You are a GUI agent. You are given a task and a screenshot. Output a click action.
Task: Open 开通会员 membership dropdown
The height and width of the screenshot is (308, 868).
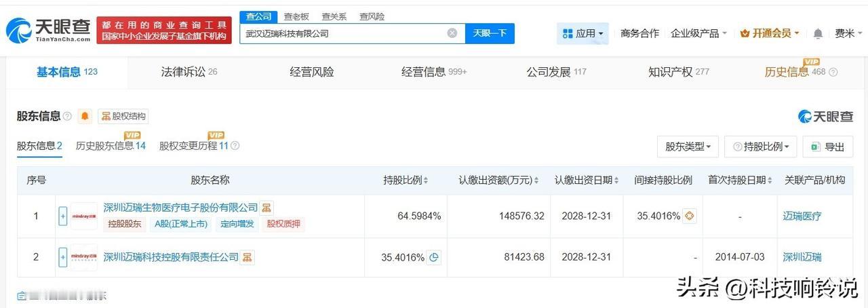[770, 33]
